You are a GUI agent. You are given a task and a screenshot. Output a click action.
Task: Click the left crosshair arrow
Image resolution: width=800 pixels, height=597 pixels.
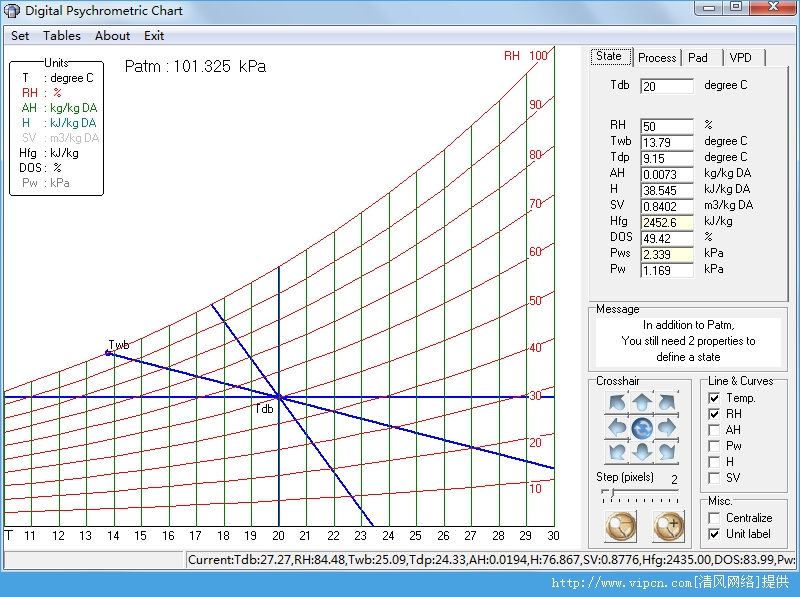coord(616,428)
